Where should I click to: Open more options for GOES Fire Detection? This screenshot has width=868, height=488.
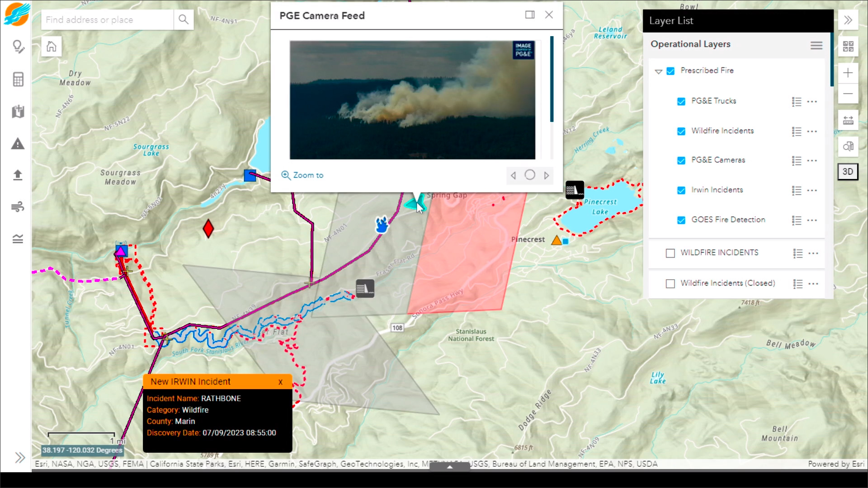pos(812,221)
